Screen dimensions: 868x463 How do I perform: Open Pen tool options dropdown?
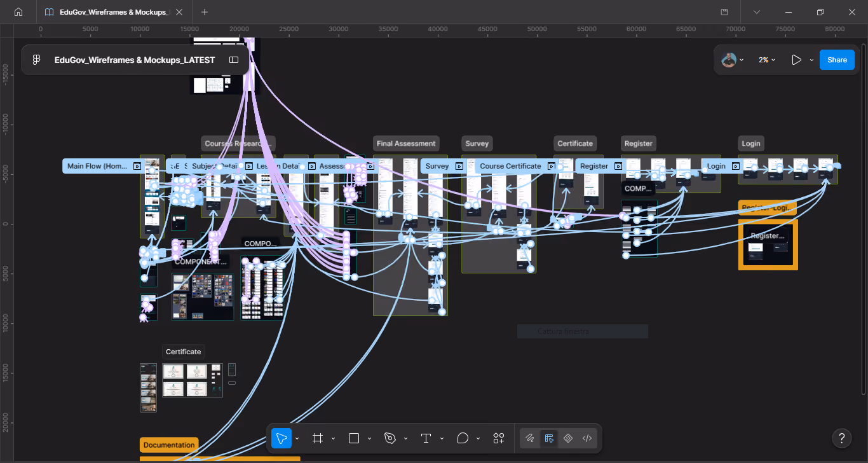click(405, 439)
